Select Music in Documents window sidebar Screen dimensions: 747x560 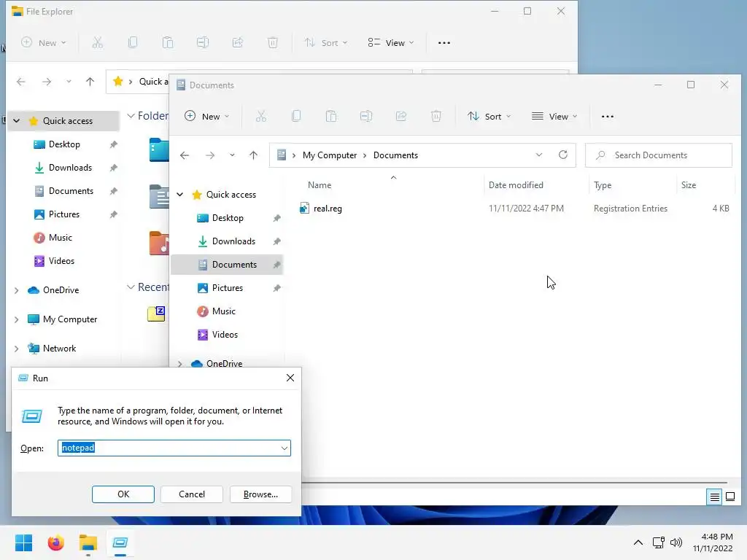tap(228, 311)
